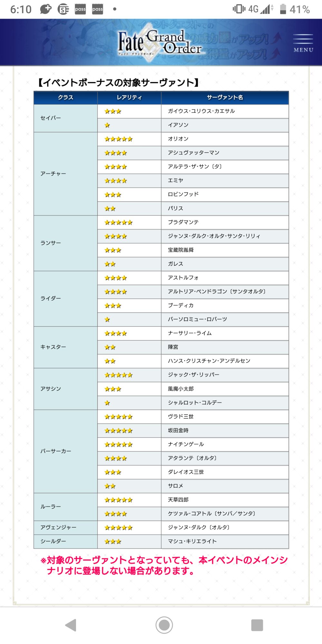Click the レアリティ column header
Viewport: 322px width, 644px height.
coord(129,98)
